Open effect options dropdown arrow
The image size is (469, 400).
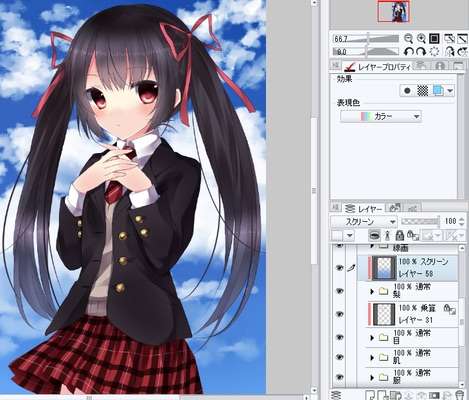450,90
